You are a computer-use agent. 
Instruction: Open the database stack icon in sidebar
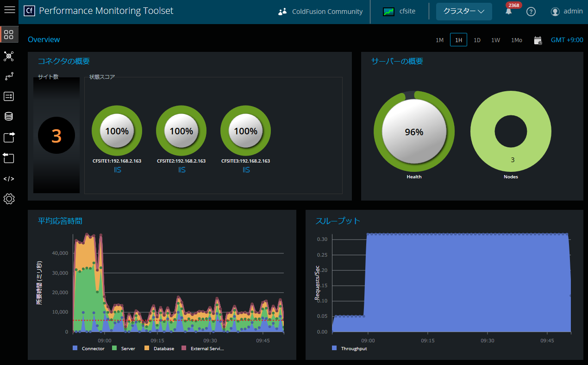pyautogui.click(x=9, y=116)
